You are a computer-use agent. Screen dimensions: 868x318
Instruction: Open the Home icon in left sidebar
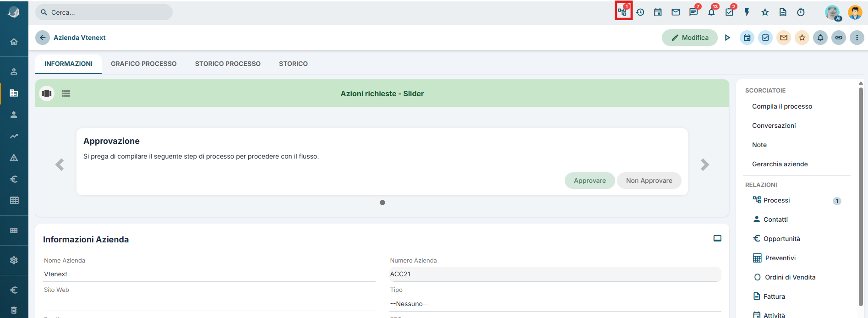click(x=14, y=42)
